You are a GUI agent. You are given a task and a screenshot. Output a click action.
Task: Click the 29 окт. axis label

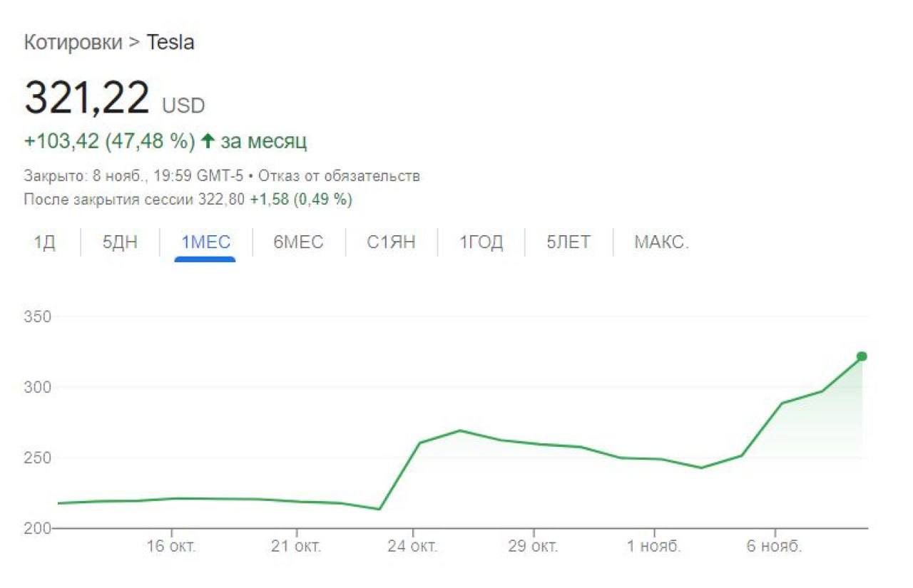point(534,547)
